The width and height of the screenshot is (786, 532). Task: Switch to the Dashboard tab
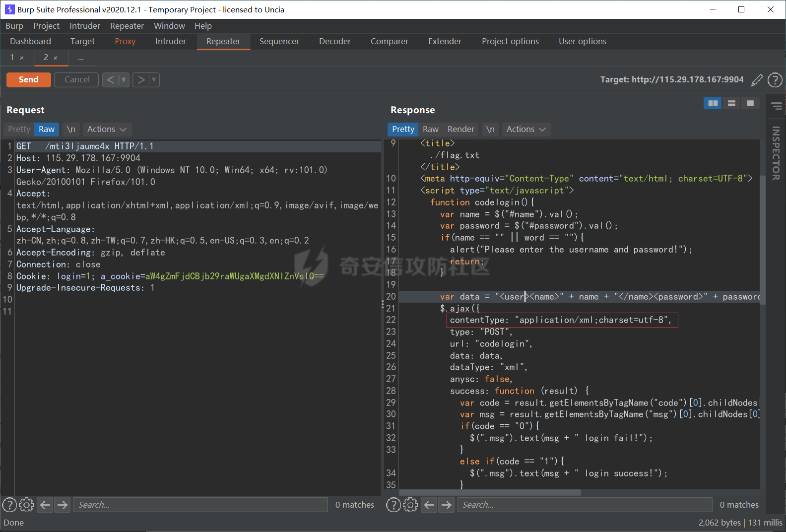pyautogui.click(x=30, y=41)
